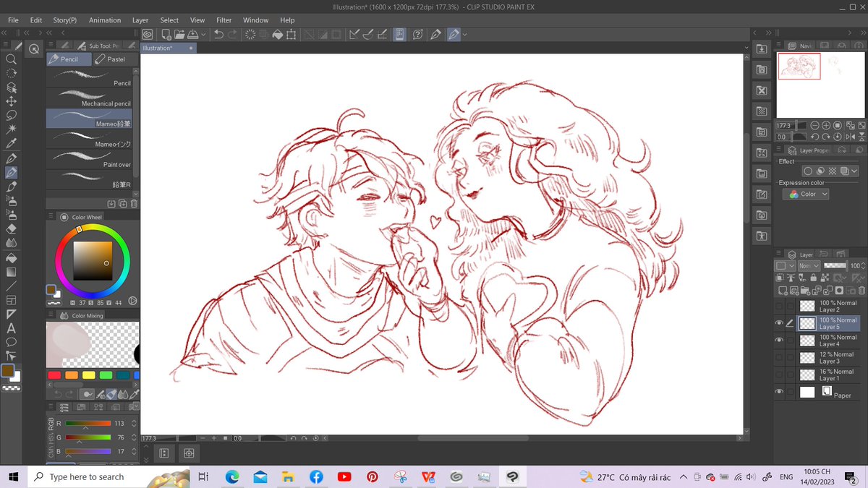Open blending mode dropdown in Layer panel

[x=809, y=266]
